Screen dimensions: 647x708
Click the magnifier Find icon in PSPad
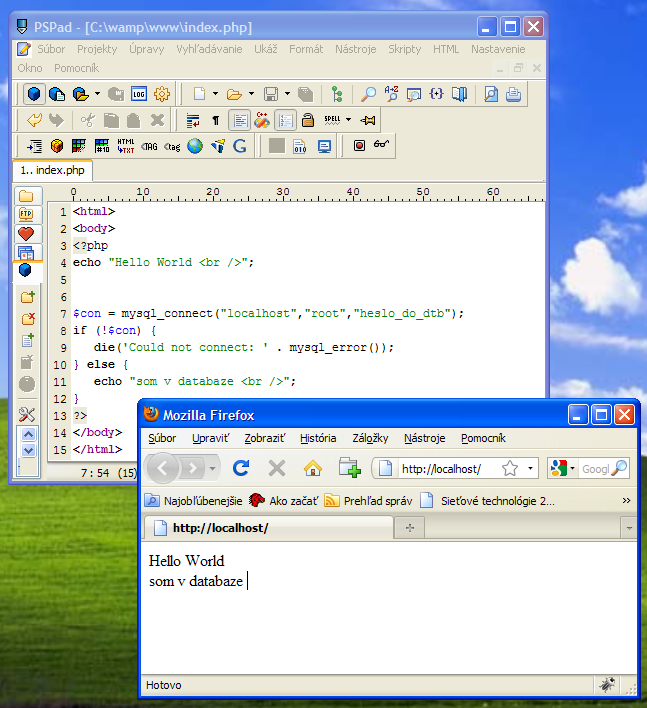pos(368,94)
